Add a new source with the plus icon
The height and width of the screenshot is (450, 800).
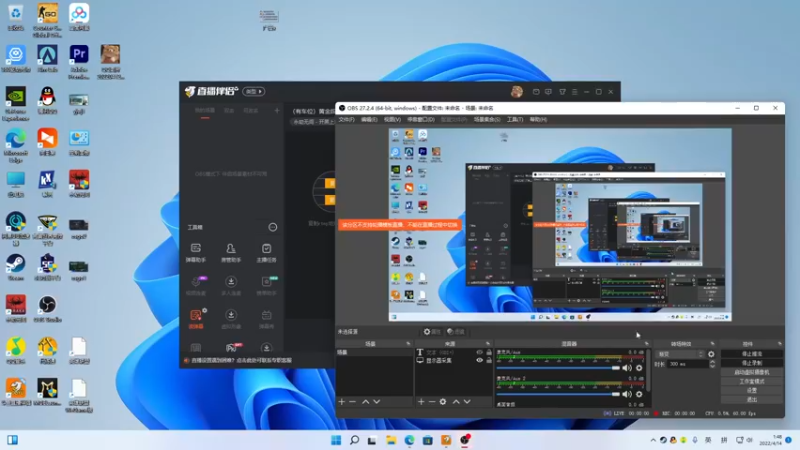421,402
